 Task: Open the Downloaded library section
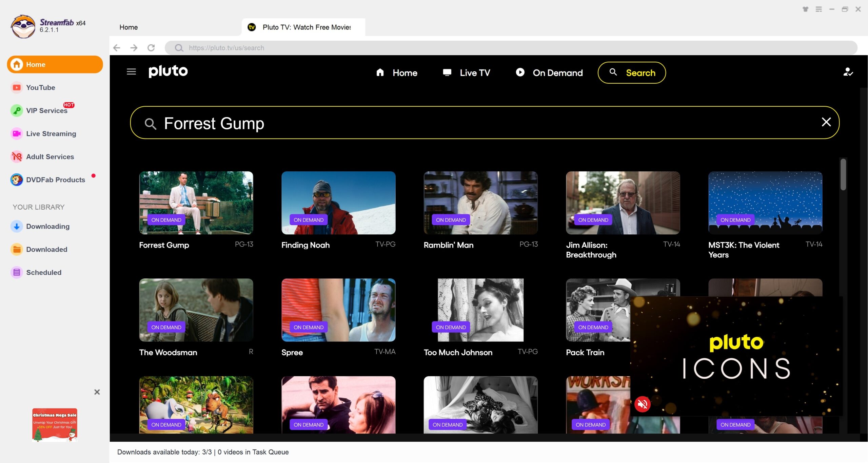tap(46, 249)
